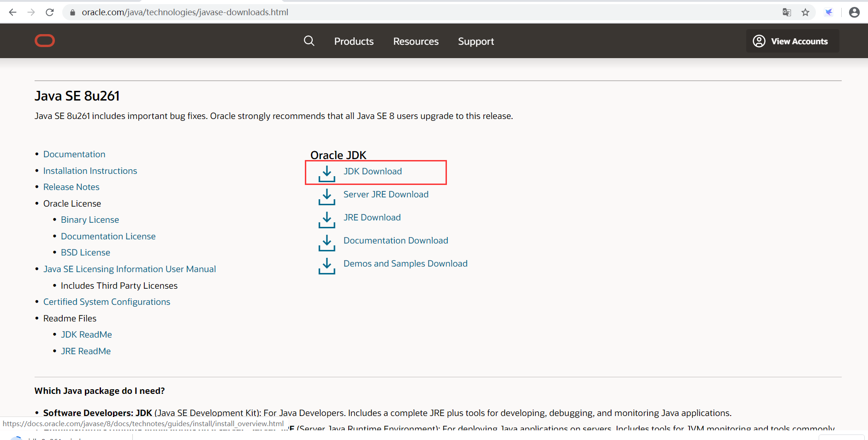Click the View Accounts user icon
868x440 pixels.
[x=759, y=41]
